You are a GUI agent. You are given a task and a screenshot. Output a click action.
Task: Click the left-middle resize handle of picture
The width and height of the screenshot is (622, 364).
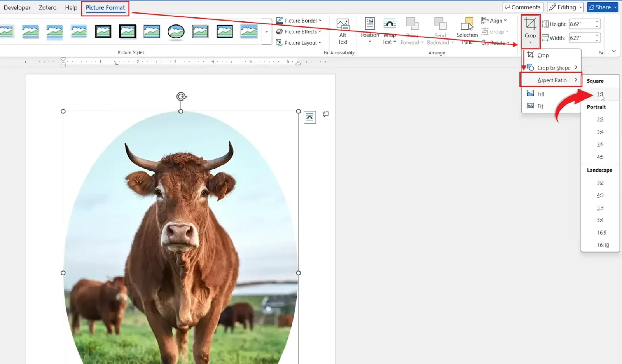coord(63,273)
